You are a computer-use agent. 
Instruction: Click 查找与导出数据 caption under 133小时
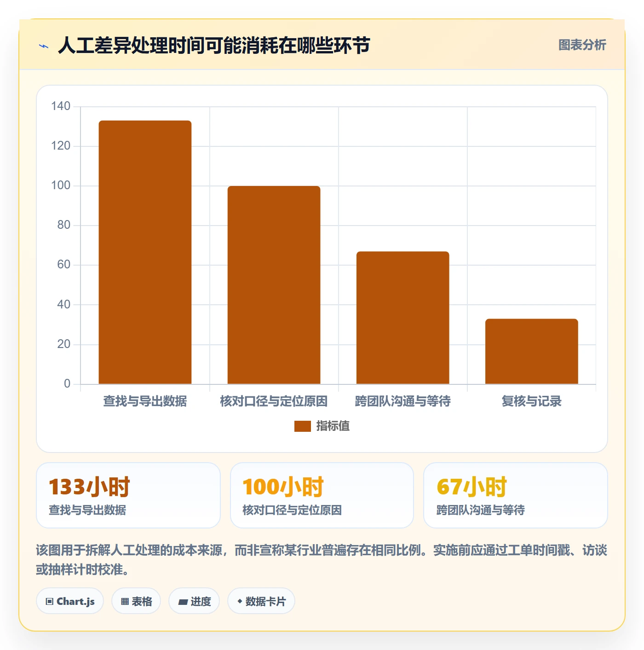[87, 510]
